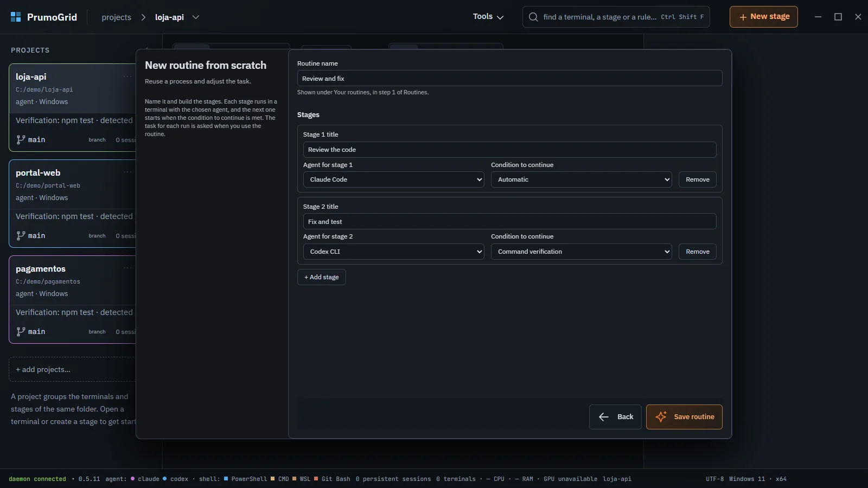Click the branch icon in portal-web card
This screenshot has width=868, height=488.
(21, 235)
